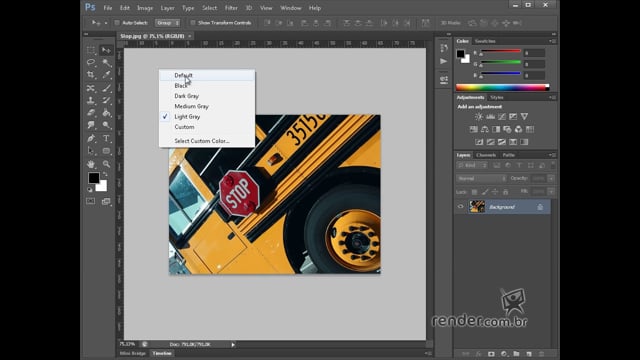Click the color spectrum ramp
640x360 pixels.
[x=502, y=87]
